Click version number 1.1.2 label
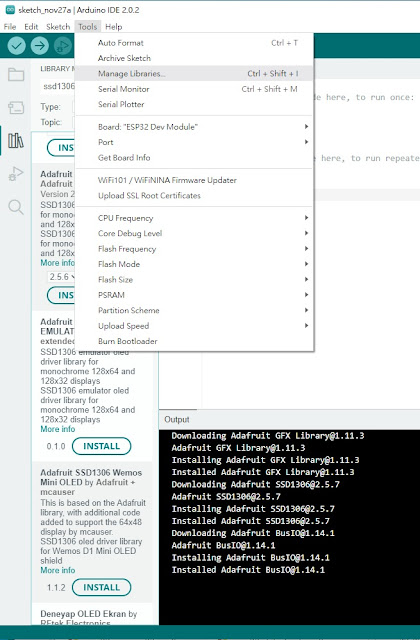This screenshot has width=420, height=640. tap(56, 587)
